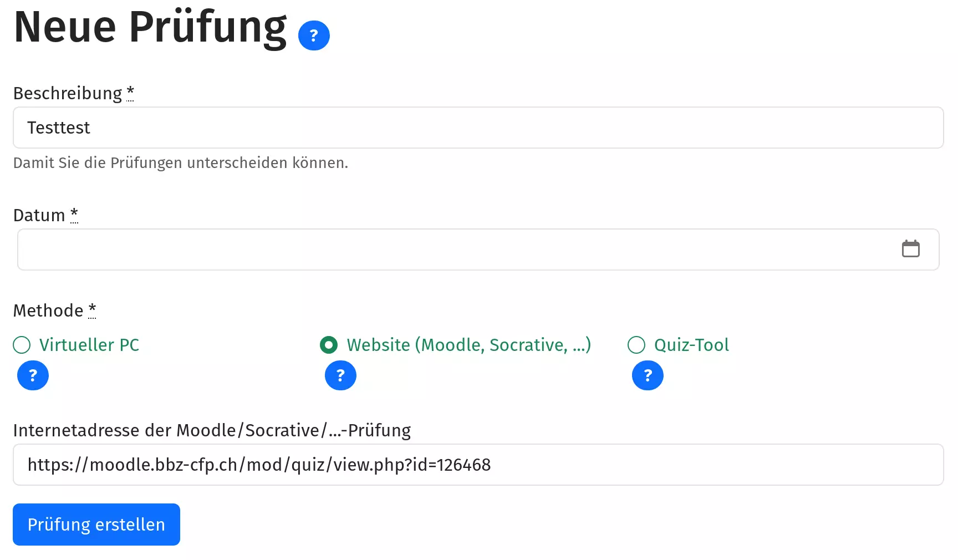Click the required asterisk next to Datum

coord(74,214)
